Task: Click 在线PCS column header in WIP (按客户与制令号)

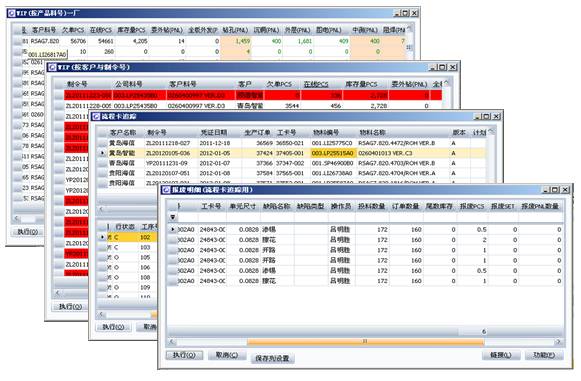Action: tap(316, 84)
